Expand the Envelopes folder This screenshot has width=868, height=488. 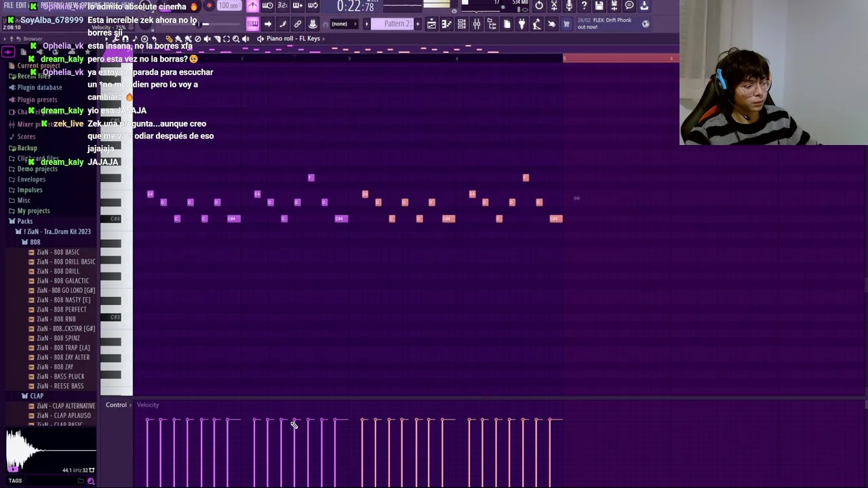point(31,179)
